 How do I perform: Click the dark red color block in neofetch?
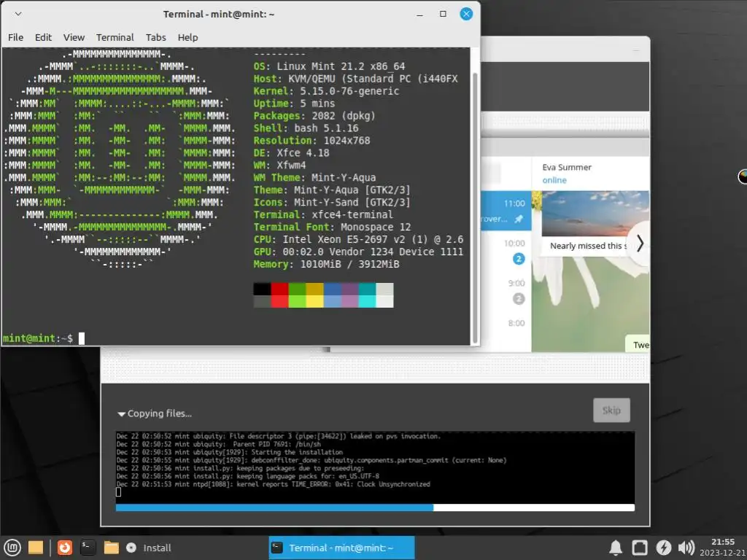point(279,289)
